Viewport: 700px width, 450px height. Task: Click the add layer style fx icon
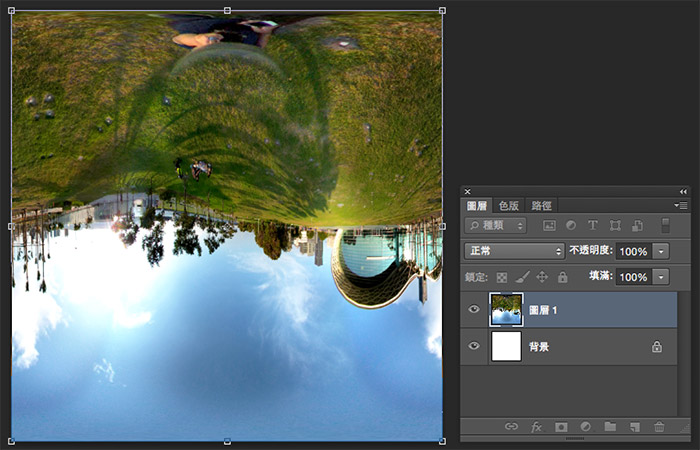(536, 427)
